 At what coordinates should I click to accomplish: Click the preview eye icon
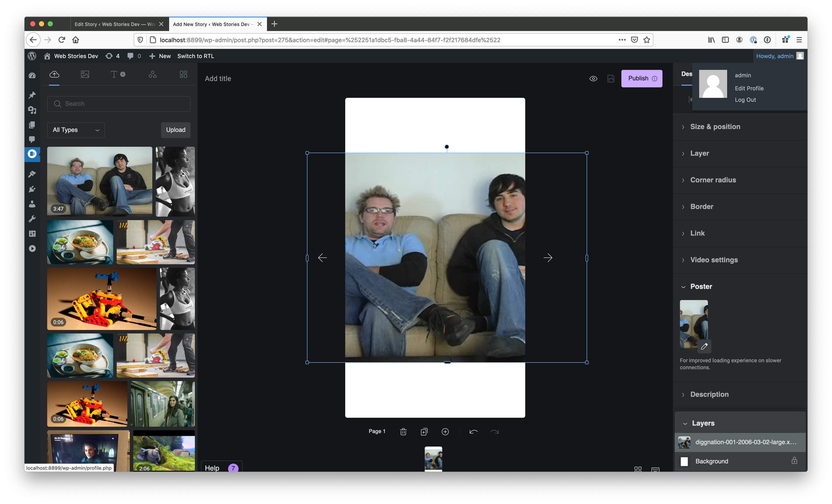point(593,79)
